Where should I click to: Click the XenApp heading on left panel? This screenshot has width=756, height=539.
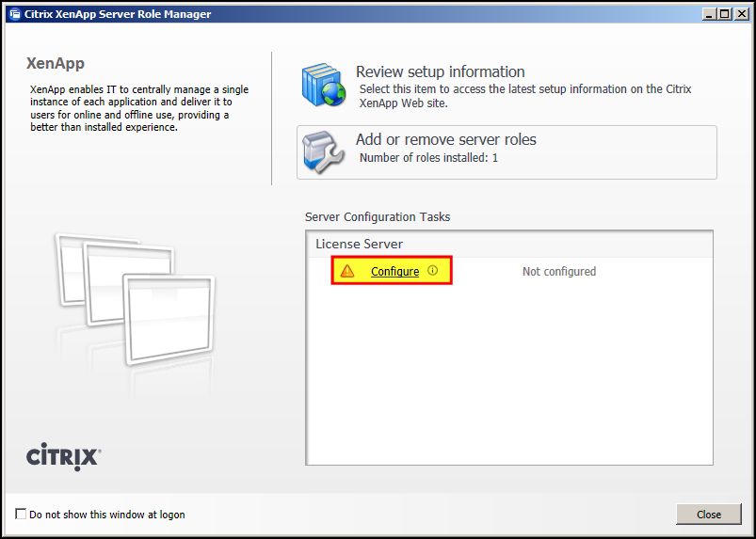56,63
